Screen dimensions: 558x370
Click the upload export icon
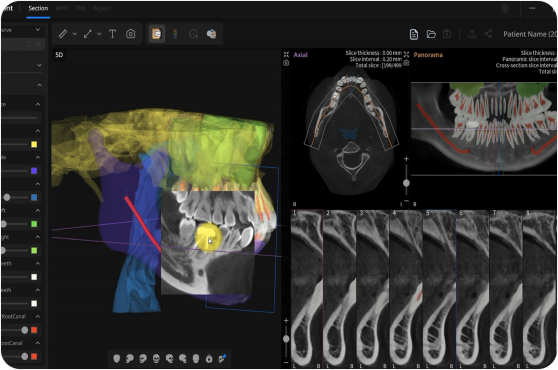click(472, 34)
